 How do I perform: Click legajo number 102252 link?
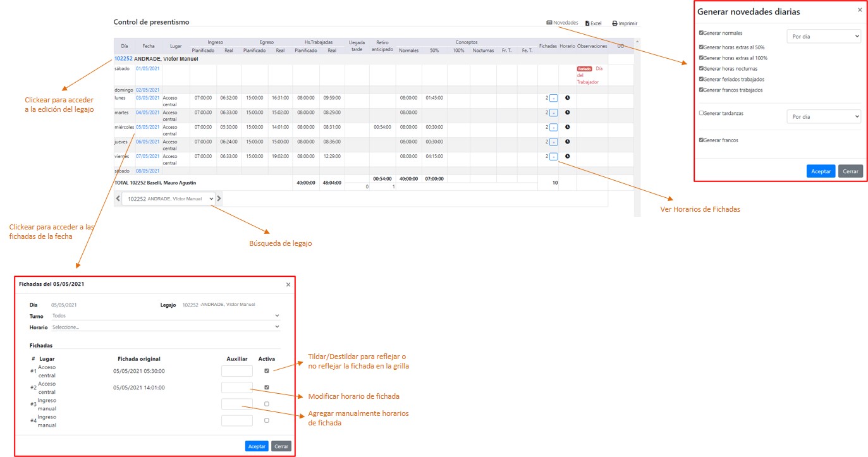point(123,59)
